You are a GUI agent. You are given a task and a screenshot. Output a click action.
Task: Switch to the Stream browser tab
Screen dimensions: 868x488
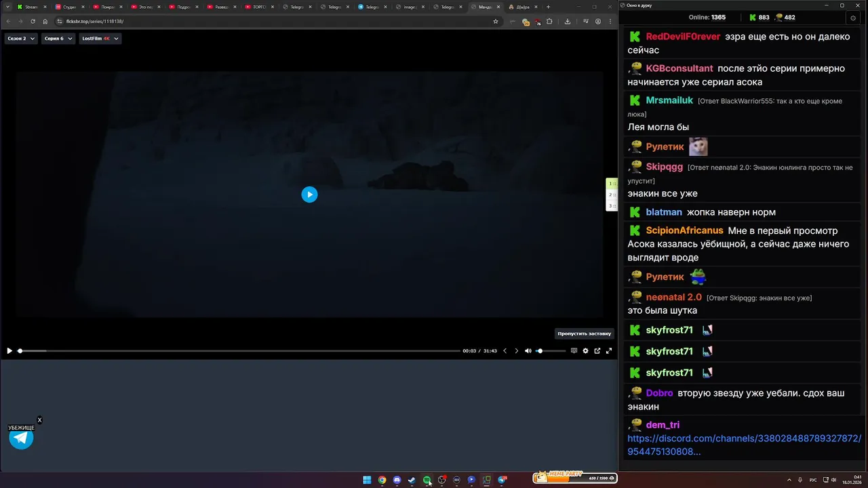(31, 7)
